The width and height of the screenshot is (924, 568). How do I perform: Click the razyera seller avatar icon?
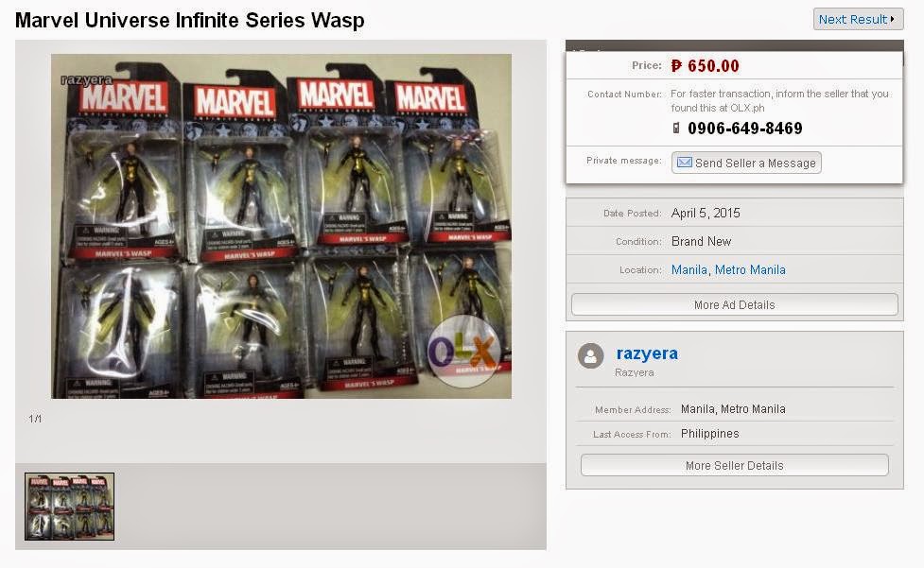[x=590, y=356]
